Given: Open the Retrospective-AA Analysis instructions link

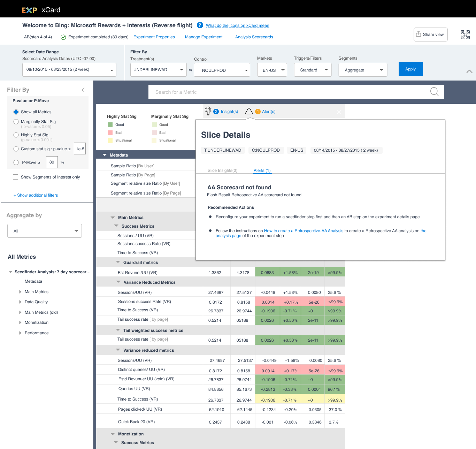Looking at the screenshot, I should click(304, 230).
